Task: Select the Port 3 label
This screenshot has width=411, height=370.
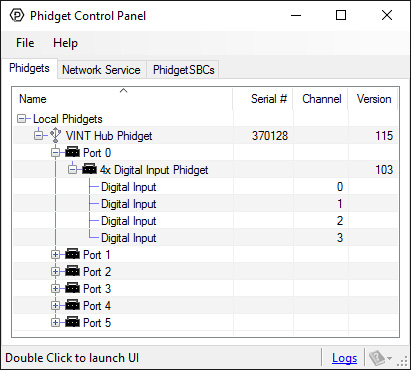Action: click(x=97, y=289)
